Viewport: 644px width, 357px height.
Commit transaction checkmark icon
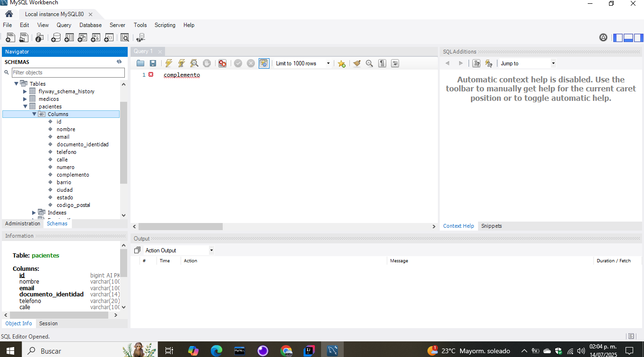[238, 63]
